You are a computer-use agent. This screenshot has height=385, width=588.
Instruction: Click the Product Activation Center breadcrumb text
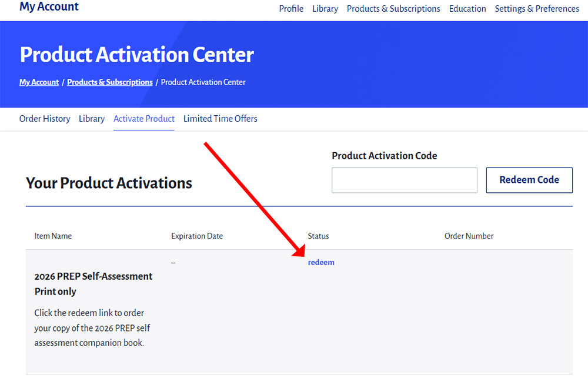(203, 82)
